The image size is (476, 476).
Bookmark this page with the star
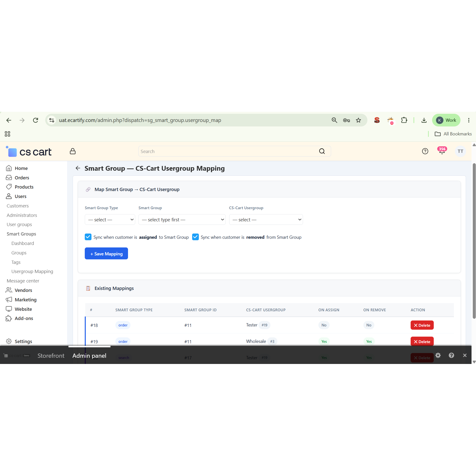(358, 120)
